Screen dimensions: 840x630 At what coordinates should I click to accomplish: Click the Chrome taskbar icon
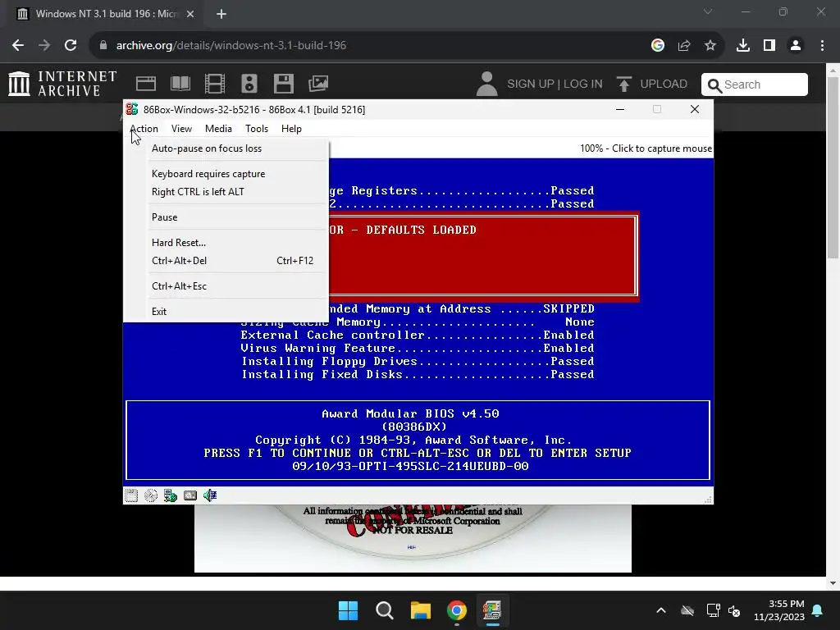point(457,610)
